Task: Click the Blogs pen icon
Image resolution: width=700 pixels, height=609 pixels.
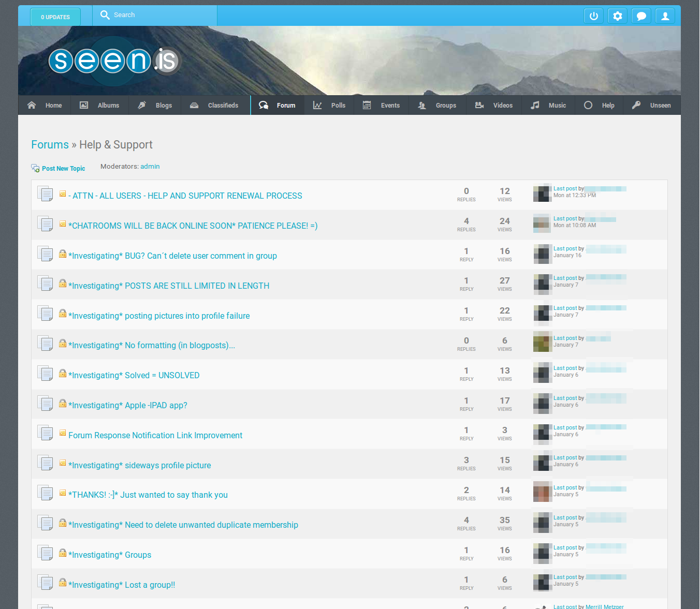Action: [x=142, y=105]
